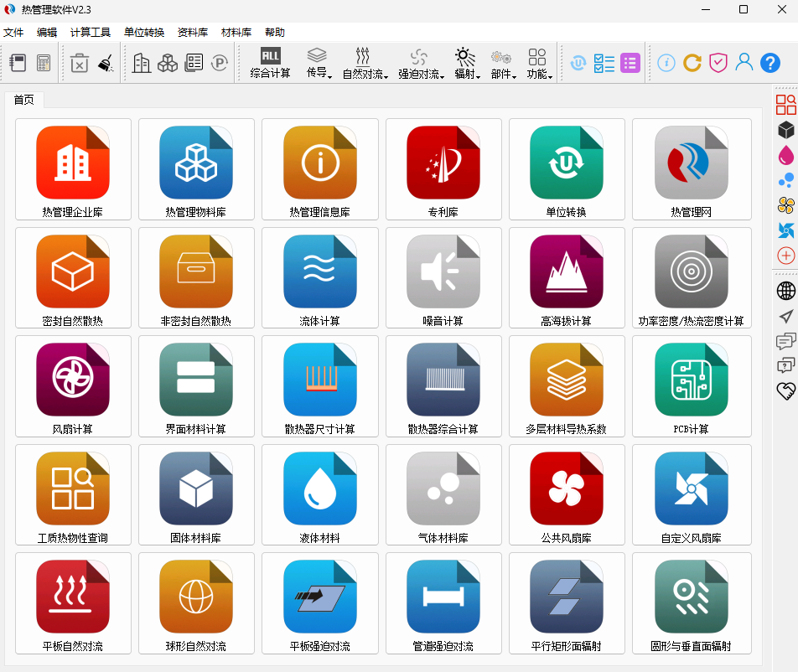Open the 噪音计算 noise calculation tile
The height and width of the screenshot is (672, 798).
pyautogui.click(x=443, y=277)
